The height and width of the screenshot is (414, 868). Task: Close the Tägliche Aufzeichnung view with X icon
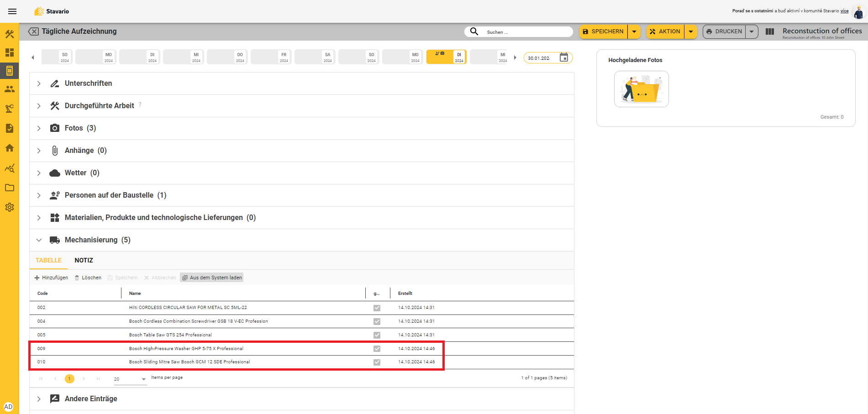(x=33, y=31)
